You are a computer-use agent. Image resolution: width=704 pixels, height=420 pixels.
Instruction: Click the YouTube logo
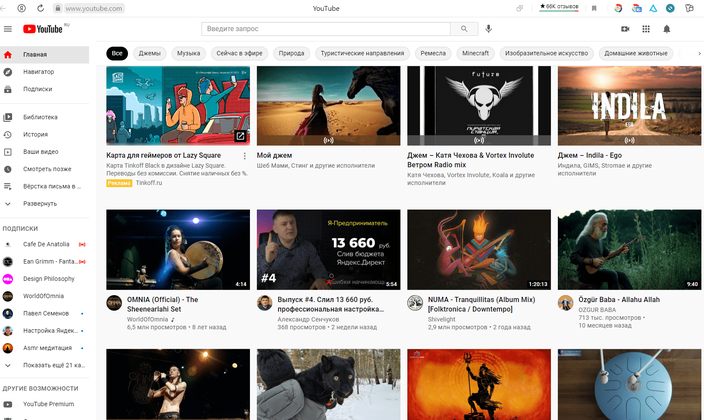[43, 29]
